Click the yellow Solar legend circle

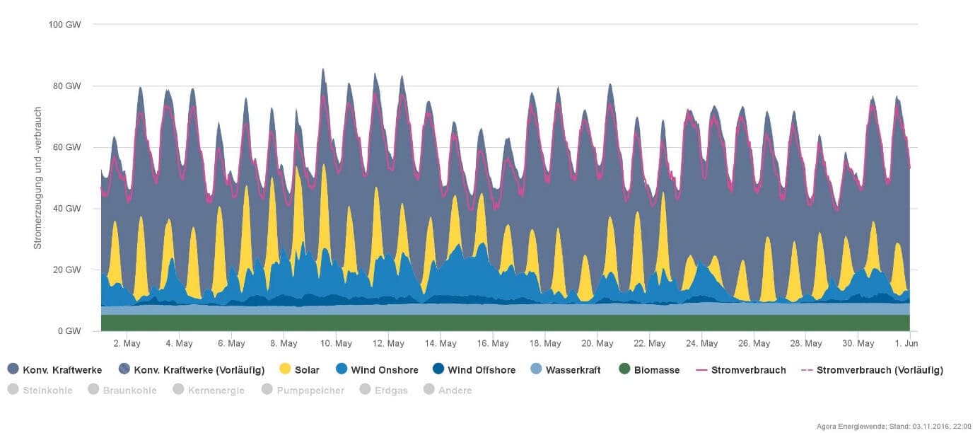(286, 369)
